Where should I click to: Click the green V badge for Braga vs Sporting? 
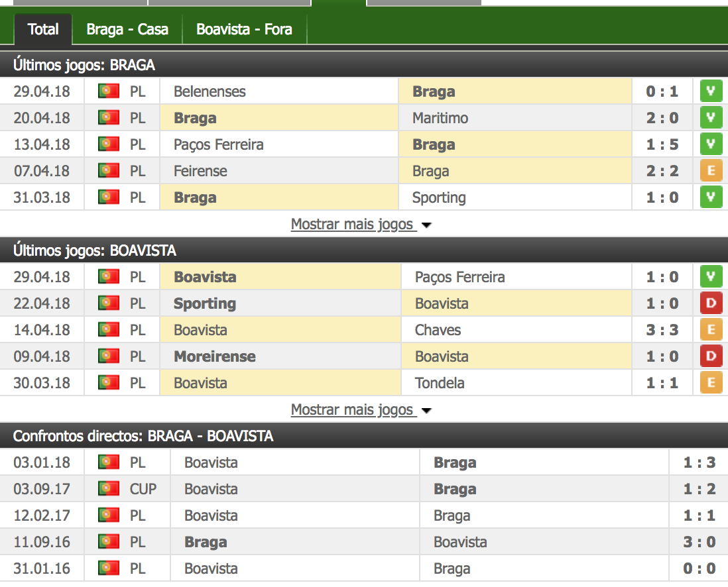pos(711,197)
